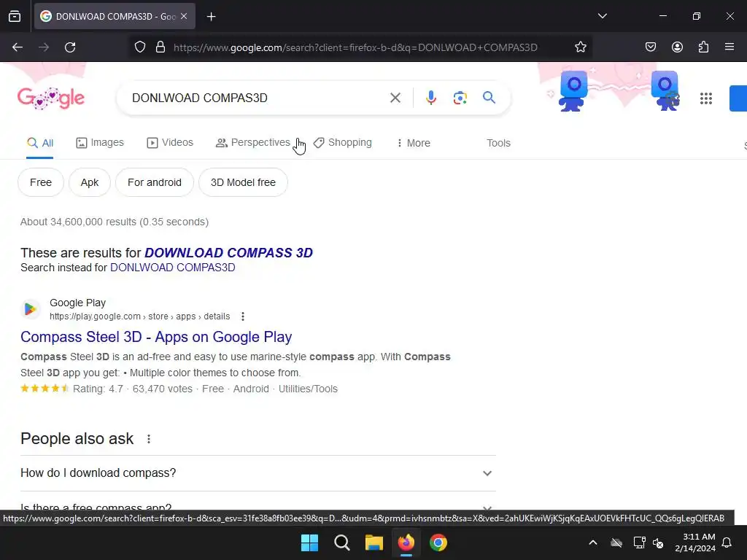
Task: Submit search with magnifier icon
Action: (x=489, y=98)
